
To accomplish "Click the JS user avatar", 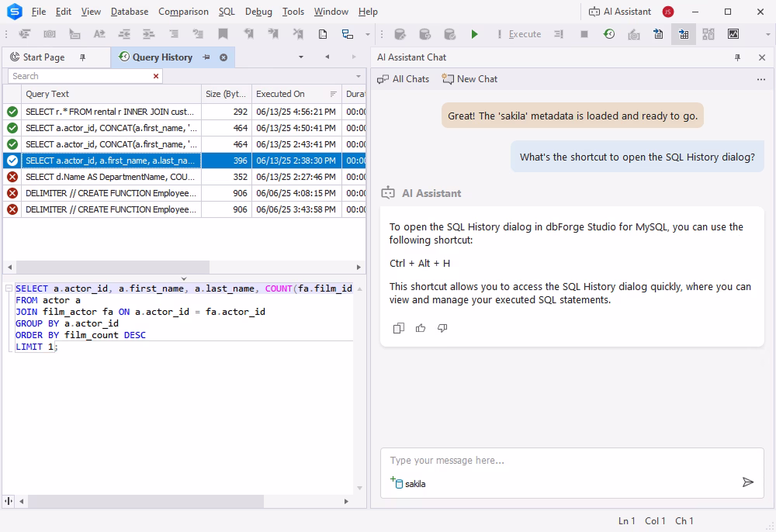I will pyautogui.click(x=668, y=12).
